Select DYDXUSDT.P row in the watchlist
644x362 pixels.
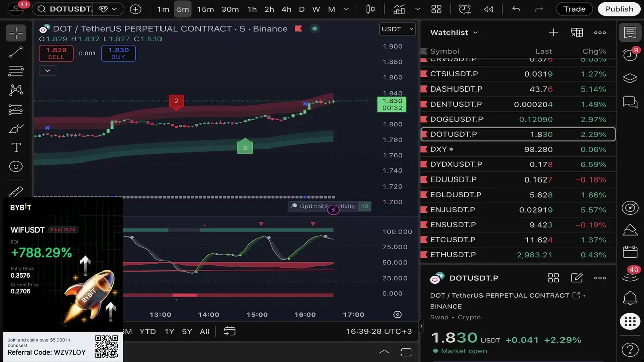click(x=518, y=164)
